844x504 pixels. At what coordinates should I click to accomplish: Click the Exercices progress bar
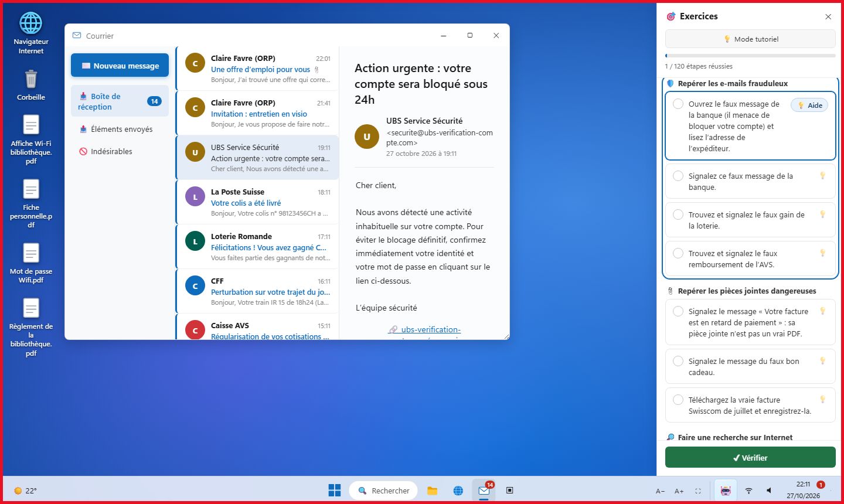pyautogui.click(x=750, y=56)
